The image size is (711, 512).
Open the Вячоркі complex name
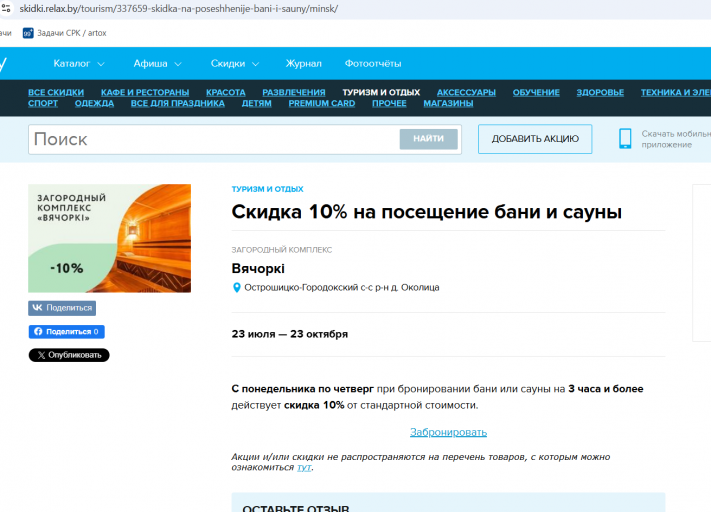coord(258,268)
